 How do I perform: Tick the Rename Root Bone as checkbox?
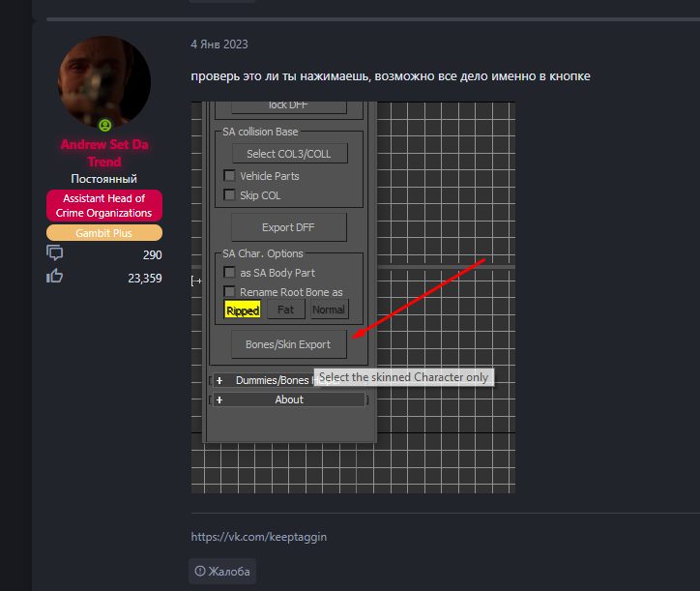coord(230,291)
